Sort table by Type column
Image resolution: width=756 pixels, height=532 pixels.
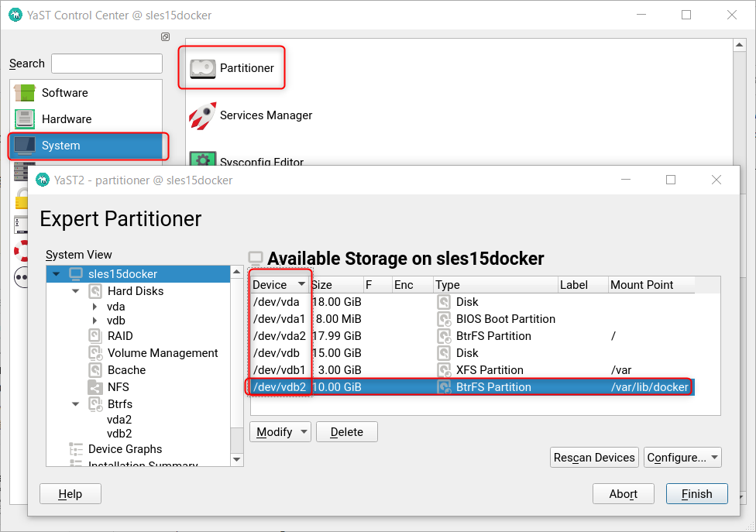[x=496, y=285]
